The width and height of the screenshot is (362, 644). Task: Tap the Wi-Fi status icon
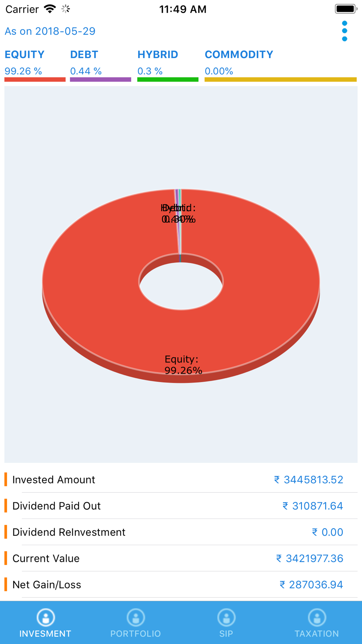click(x=50, y=9)
